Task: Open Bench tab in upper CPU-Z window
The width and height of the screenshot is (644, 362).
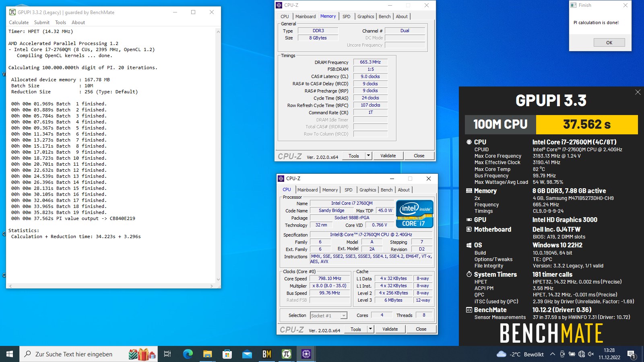Action: (x=385, y=16)
